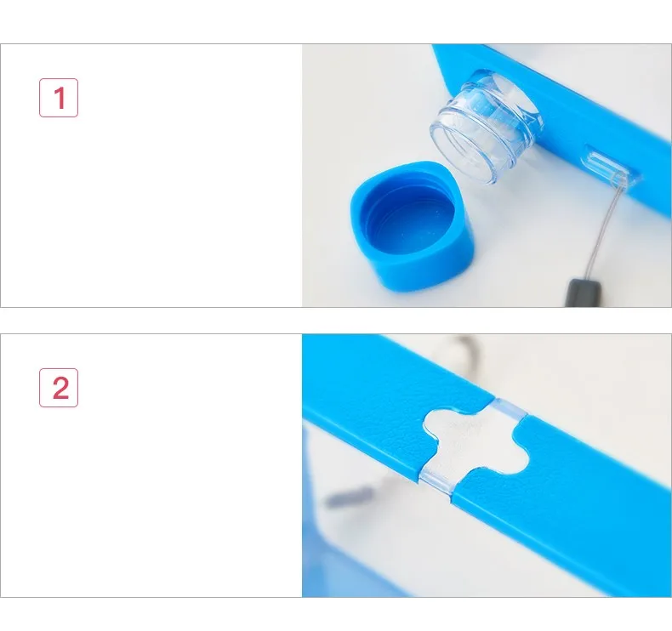
Task: Select the blue bottle cap
Action: [x=413, y=226]
